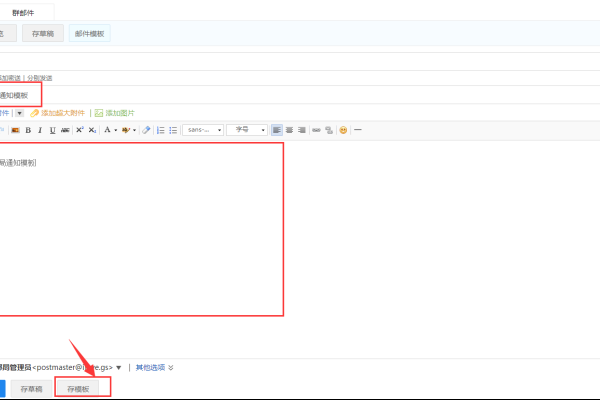Screen dimensions: 600x400
Task: Apply superscript formatting
Action: coord(79,130)
